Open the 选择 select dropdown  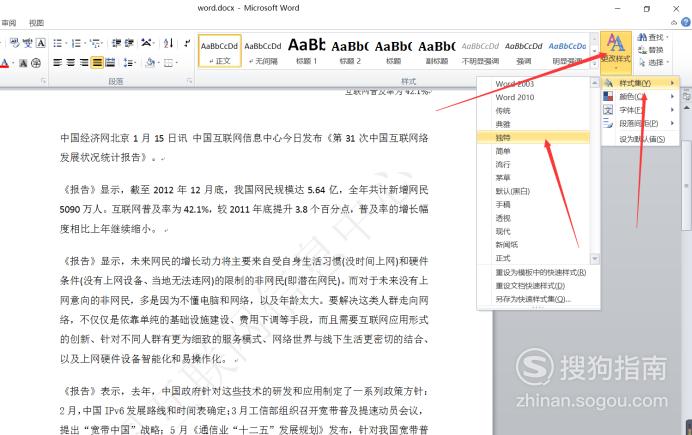coord(653,62)
